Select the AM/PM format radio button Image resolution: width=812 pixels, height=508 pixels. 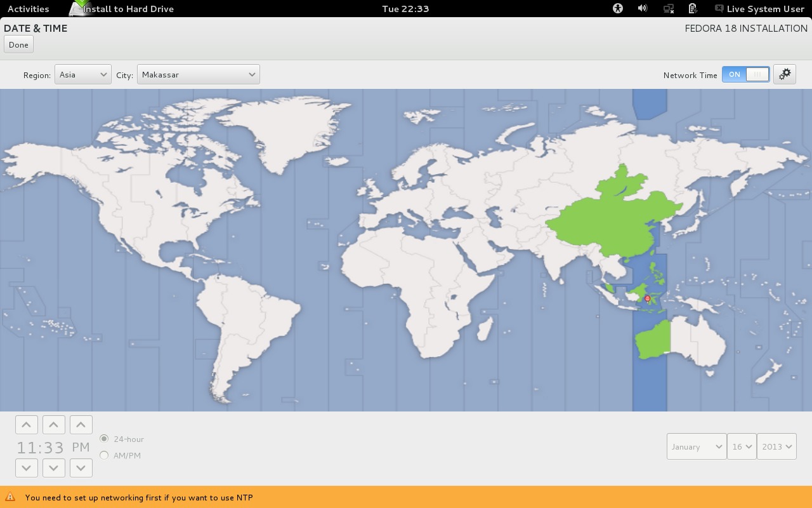click(x=104, y=455)
